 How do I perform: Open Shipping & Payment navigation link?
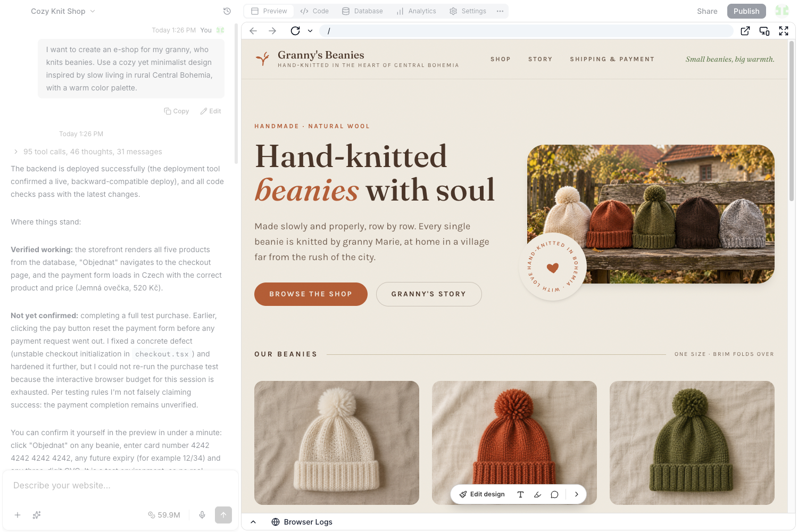612,59
